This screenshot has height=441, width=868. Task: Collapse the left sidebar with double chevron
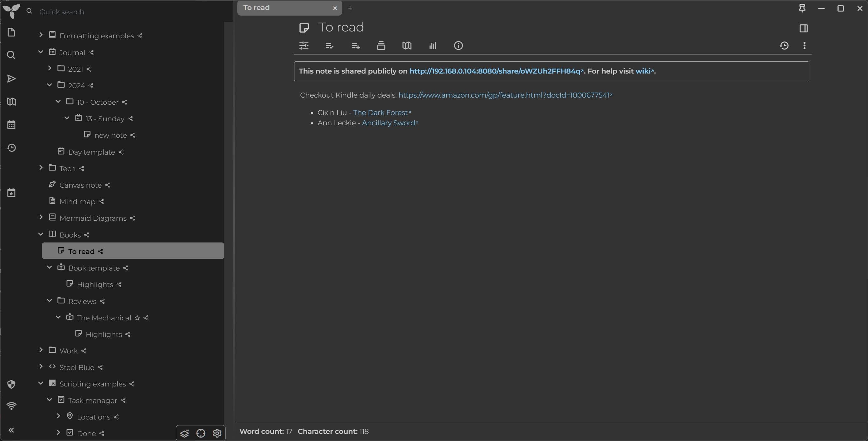pyautogui.click(x=11, y=430)
